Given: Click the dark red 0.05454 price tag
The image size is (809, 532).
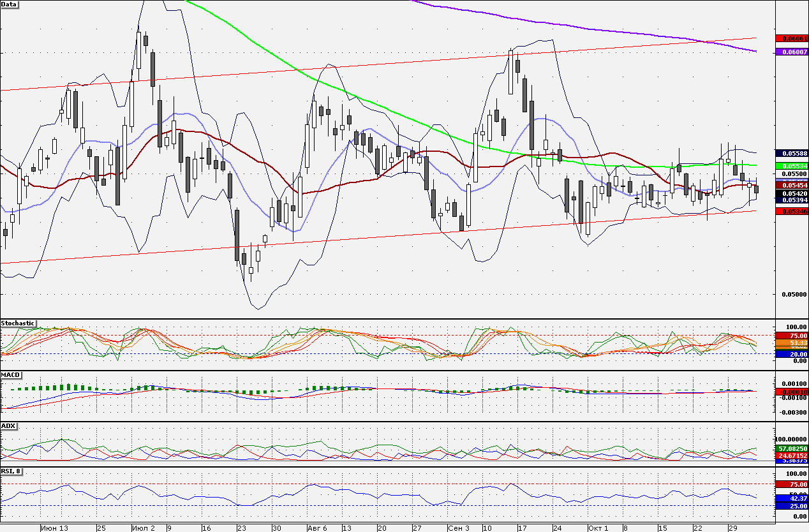Looking at the screenshot, I should point(791,184).
